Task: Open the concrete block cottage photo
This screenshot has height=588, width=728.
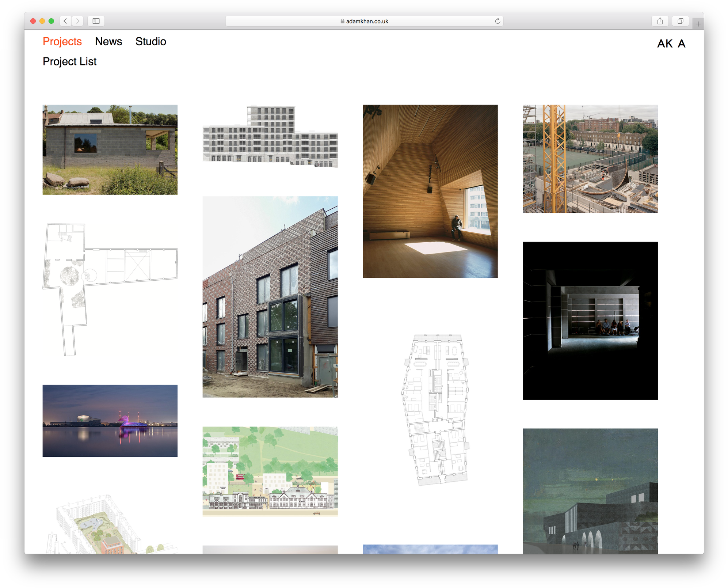Action: click(x=110, y=149)
